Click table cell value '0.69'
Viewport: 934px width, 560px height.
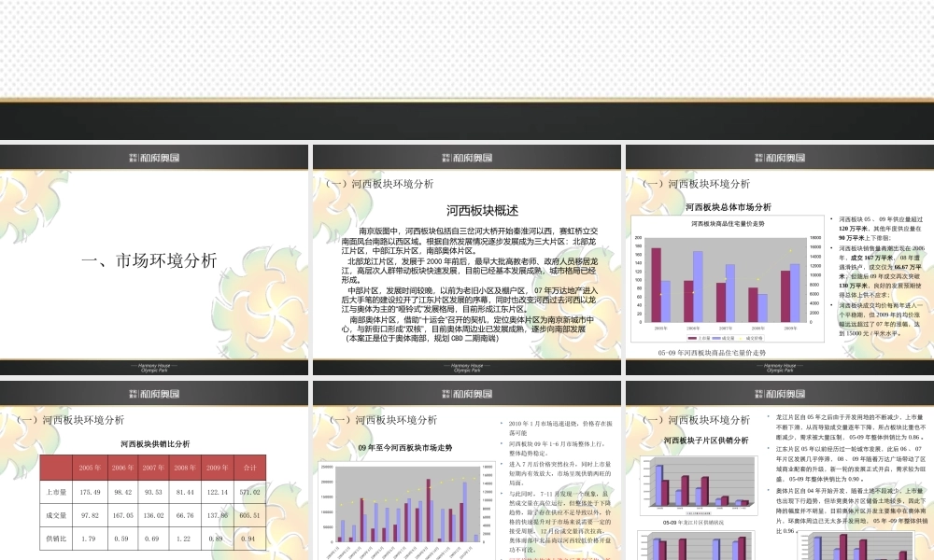[x=154, y=539]
